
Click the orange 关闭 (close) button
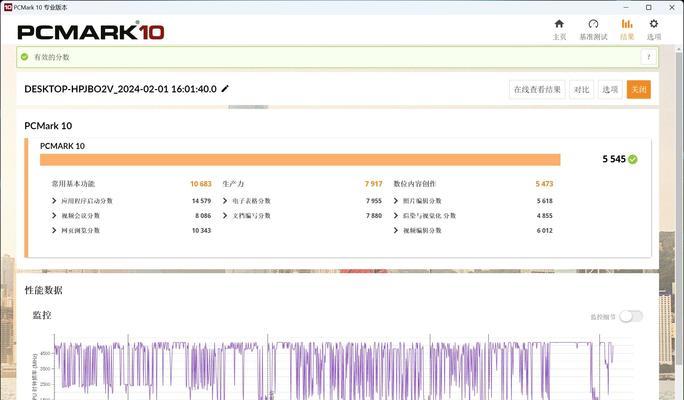click(x=639, y=89)
